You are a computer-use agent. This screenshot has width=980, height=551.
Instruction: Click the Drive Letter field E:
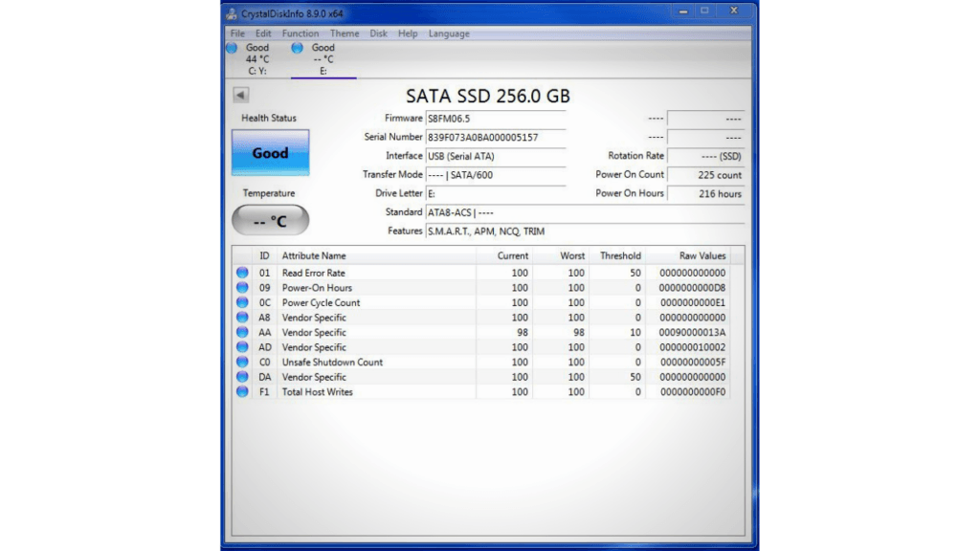496,193
